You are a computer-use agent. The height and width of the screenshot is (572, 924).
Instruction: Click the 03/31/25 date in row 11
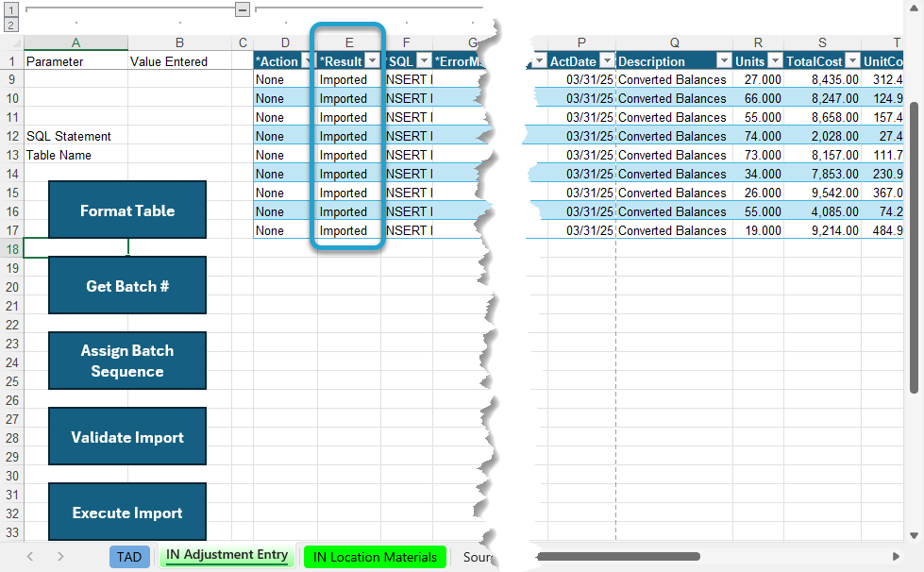(x=581, y=117)
